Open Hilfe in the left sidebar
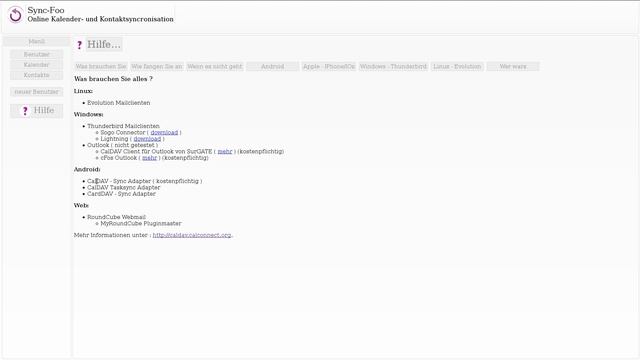 37,111
